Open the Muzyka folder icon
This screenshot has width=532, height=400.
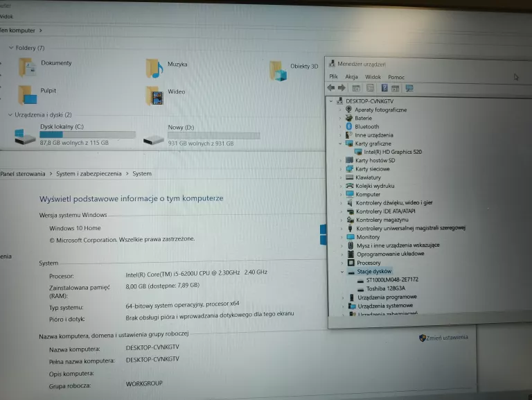point(154,68)
